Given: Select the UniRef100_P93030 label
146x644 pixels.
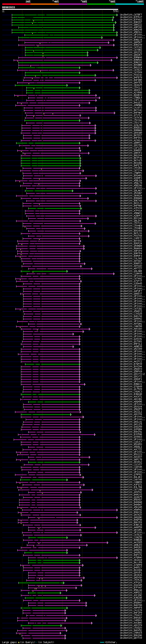Looking at the screenshot, I should 131,75.
